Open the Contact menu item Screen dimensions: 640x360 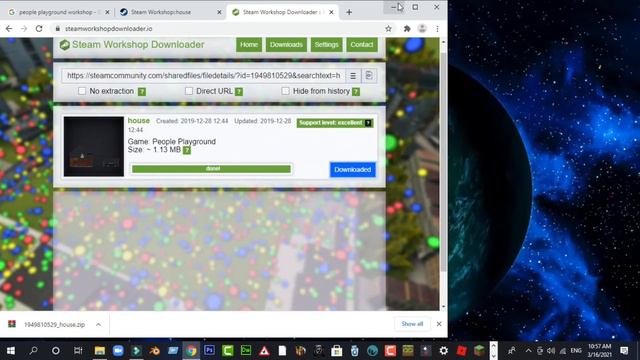362,45
